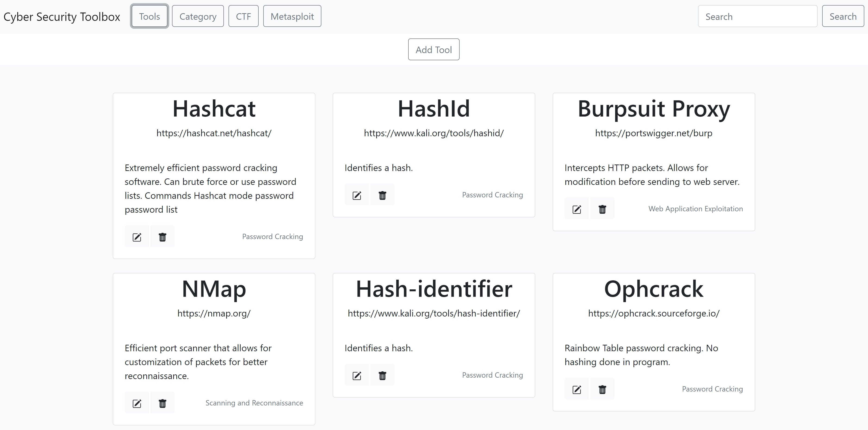Click 'Identifies a hash.' in Hash-identifier card
The width and height of the screenshot is (868, 430).
379,348
